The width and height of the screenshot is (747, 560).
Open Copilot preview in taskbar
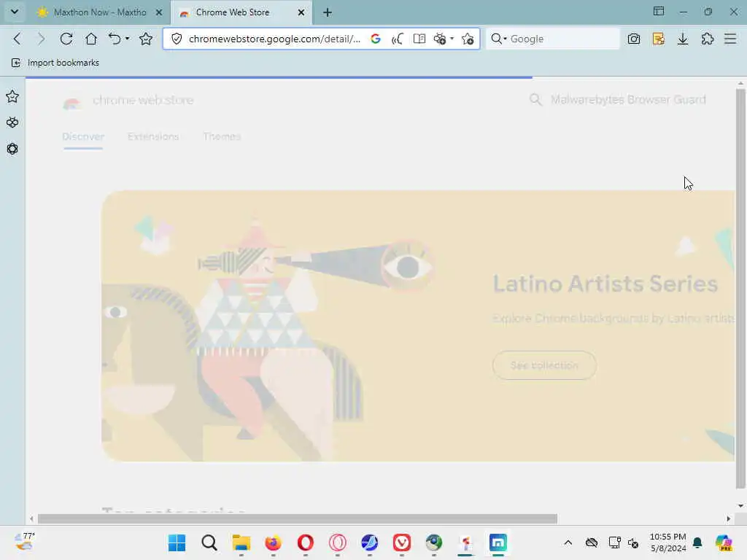click(724, 542)
